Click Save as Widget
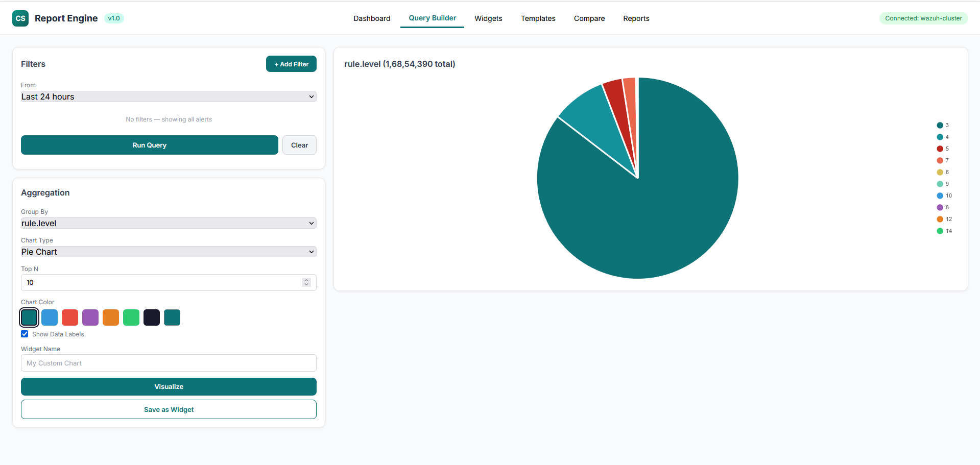 click(169, 409)
